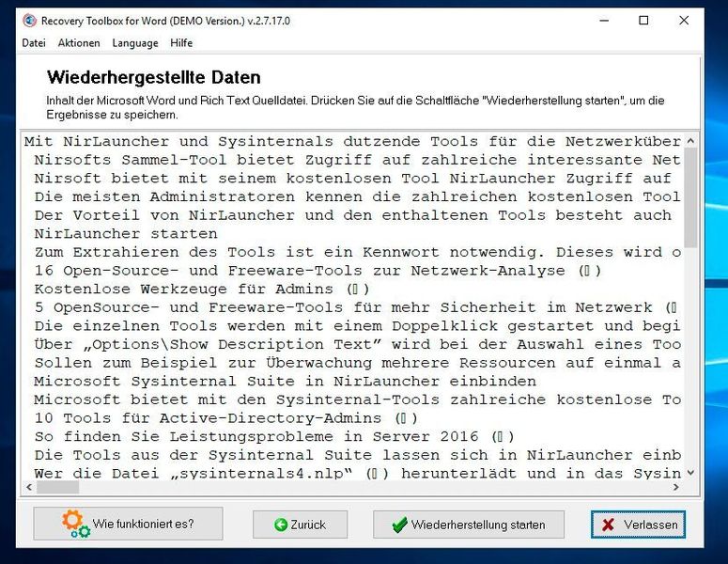Click the line starting 'Sollen zum Beispiel zur Überwachung'

358,363
